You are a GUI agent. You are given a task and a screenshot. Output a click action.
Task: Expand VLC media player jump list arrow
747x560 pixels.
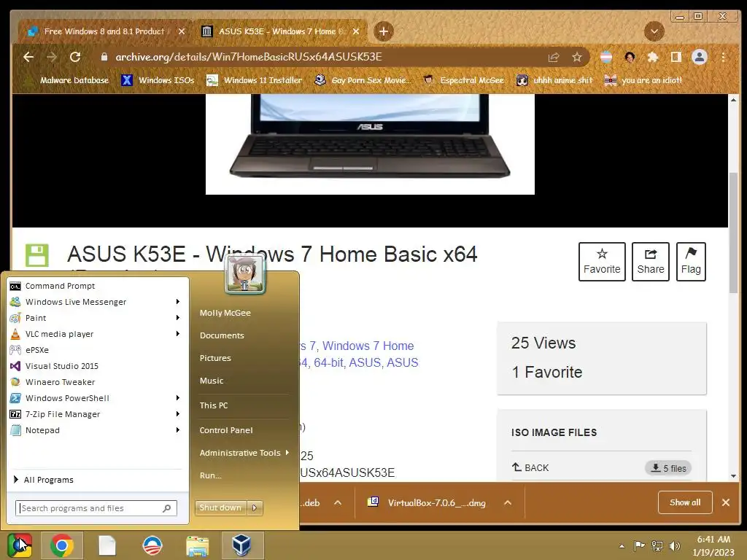[x=178, y=334]
